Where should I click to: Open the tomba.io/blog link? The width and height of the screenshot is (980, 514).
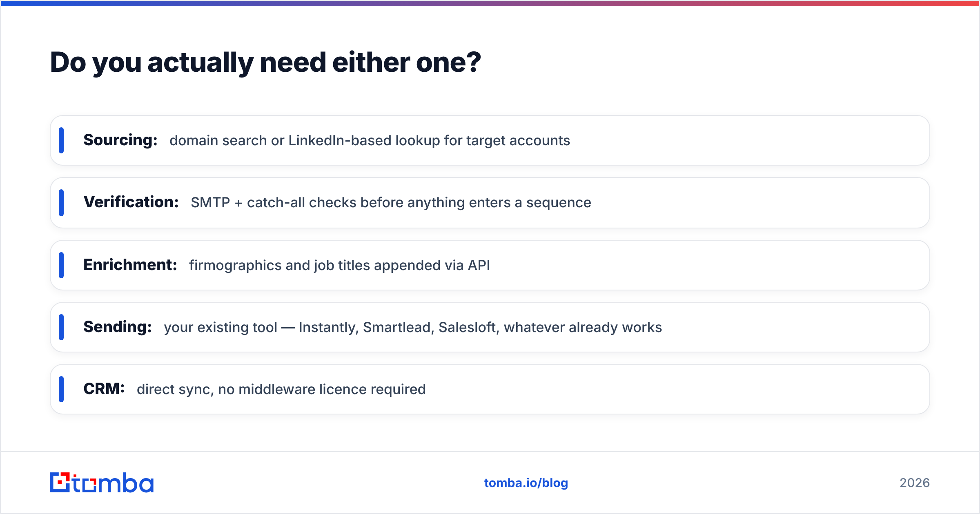[526, 483]
